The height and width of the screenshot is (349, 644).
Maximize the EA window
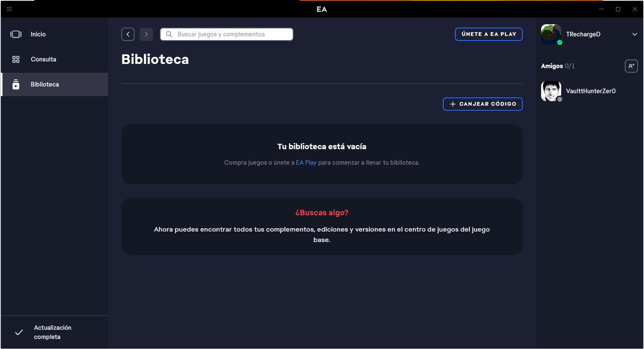coord(618,9)
